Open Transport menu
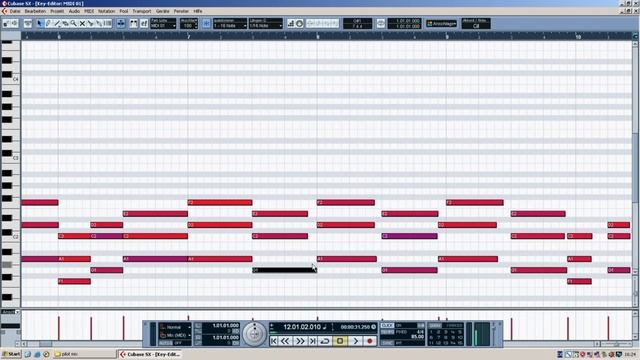This screenshot has height=360, width=640. click(x=142, y=11)
